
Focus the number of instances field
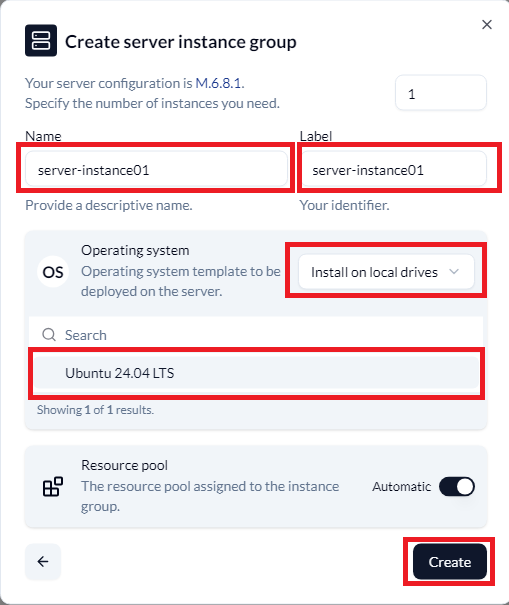441,93
